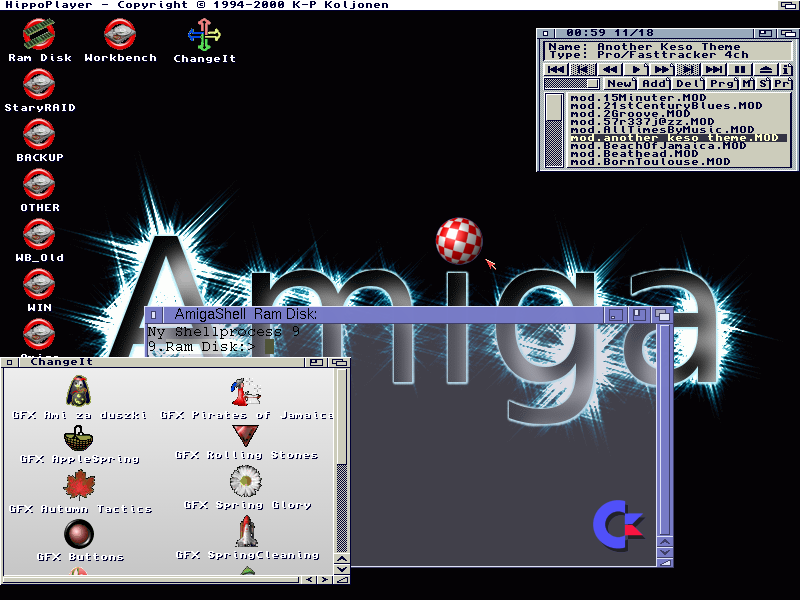
Task: Click the HippoPlayer volume slider knob
Action: click(x=592, y=84)
